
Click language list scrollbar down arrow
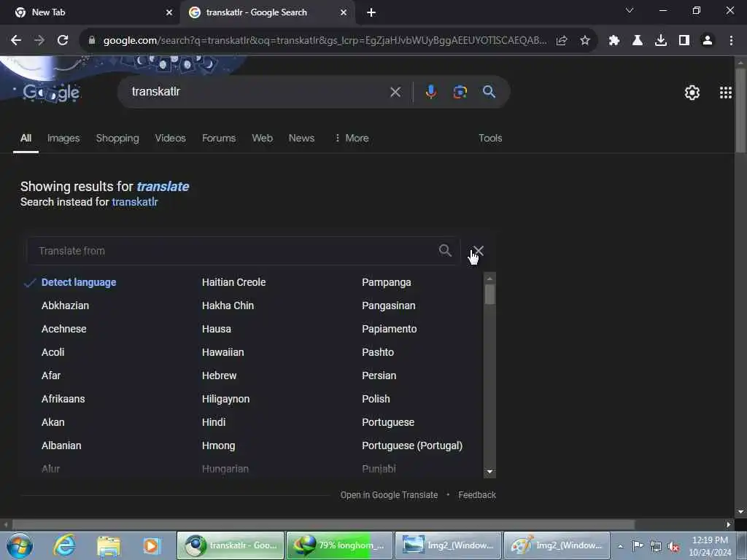(489, 472)
